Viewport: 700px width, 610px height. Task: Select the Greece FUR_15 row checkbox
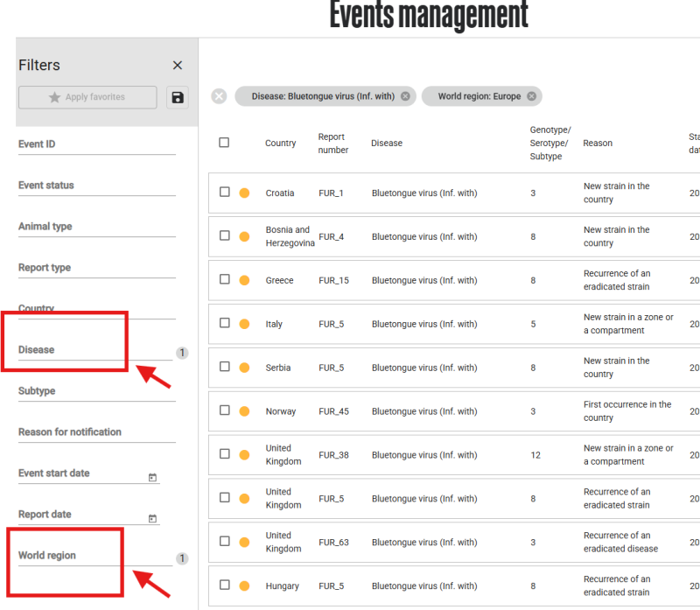[x=224, y=280]
